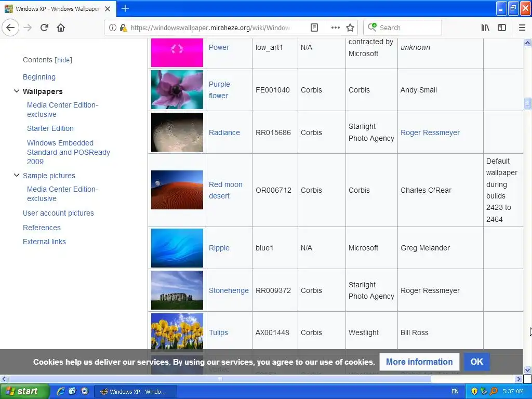532x399 pixels.
Task: Click the scroll down arrow
Action: click(527, 370)
